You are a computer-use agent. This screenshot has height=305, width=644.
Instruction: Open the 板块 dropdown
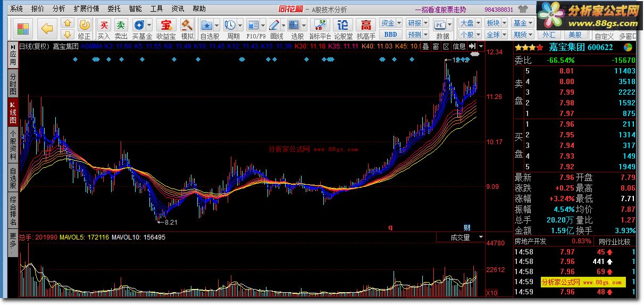pos(496,23)
